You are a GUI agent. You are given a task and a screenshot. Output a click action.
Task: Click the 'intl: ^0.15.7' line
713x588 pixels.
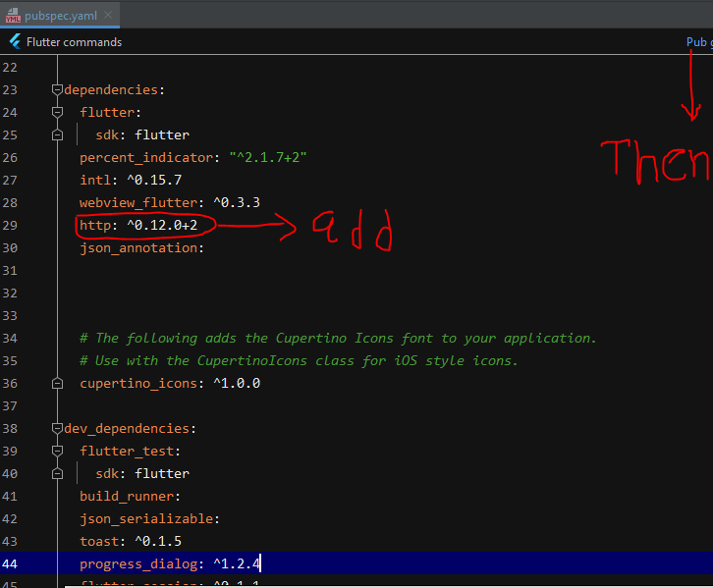131,180
